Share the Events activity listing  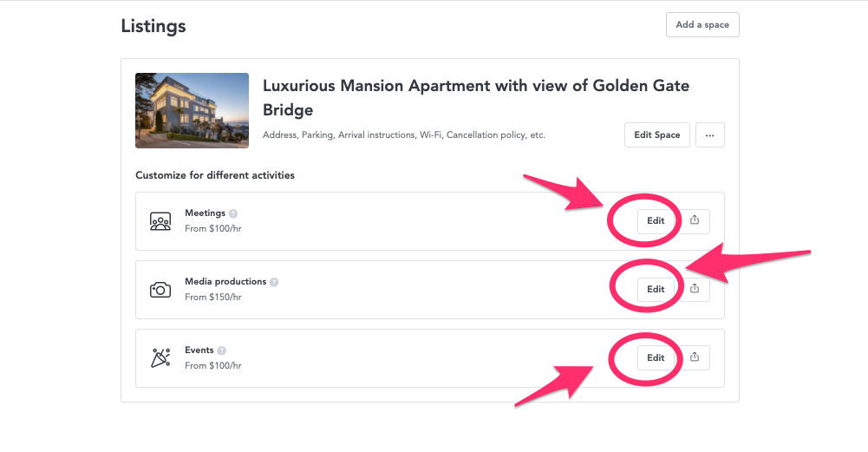[x=695, y=357]
